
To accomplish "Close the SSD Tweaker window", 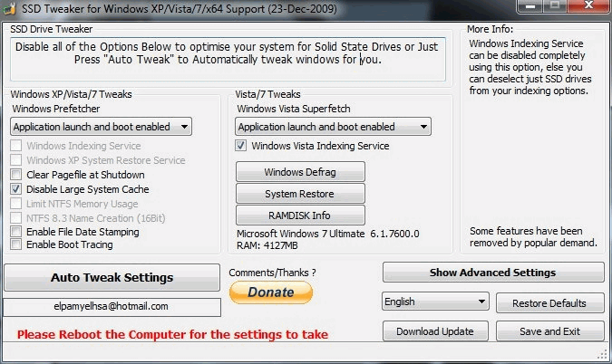I will [589, 5].
